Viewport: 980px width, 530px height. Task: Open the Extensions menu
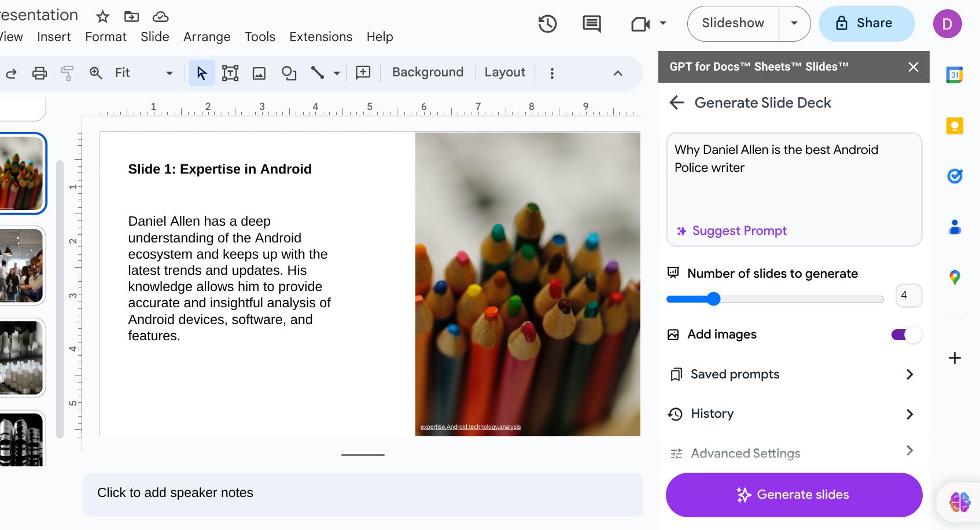[x=320, y=36]
